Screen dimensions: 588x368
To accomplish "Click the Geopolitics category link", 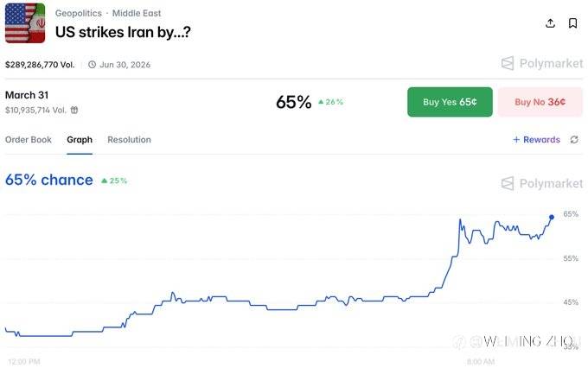I will point(79,13).
